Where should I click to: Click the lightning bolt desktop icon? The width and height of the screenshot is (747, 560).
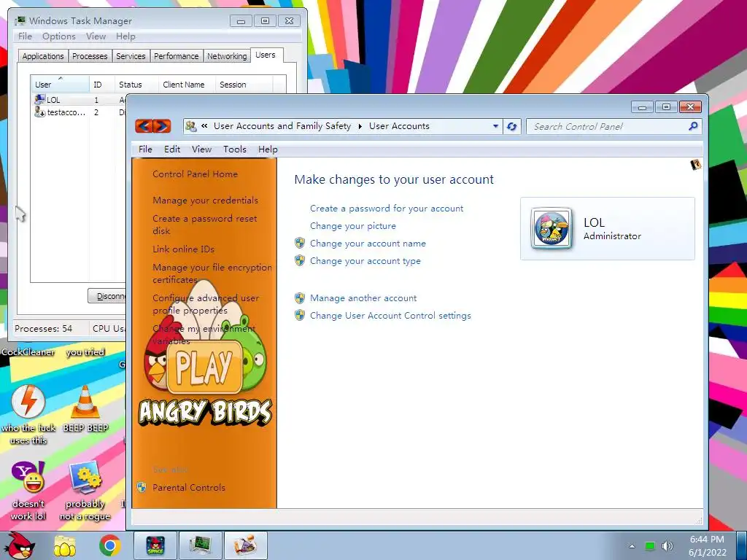point(28,402)
